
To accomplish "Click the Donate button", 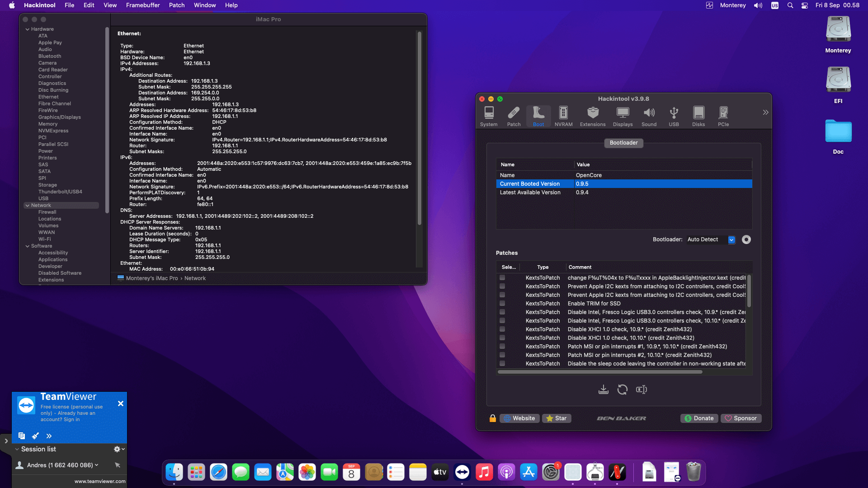I will [x=699, y=418].
